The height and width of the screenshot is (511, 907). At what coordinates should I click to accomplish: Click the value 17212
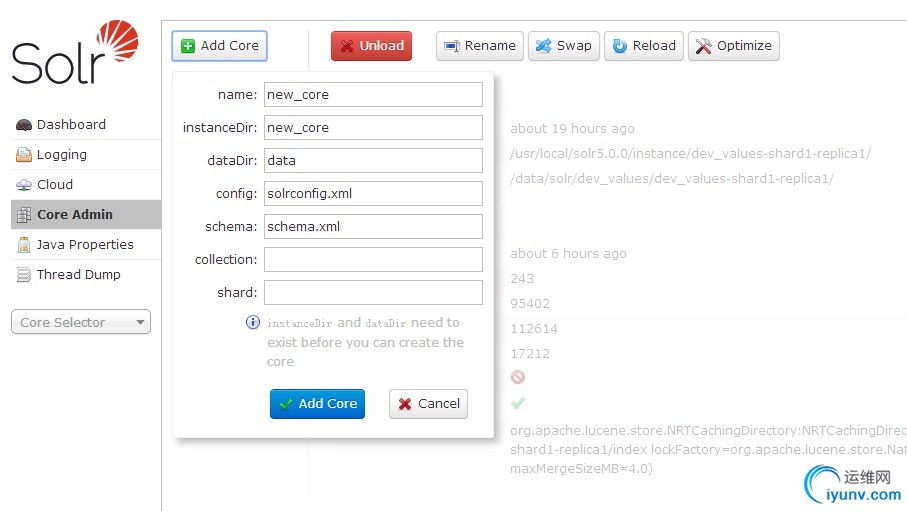coord(530,353)
